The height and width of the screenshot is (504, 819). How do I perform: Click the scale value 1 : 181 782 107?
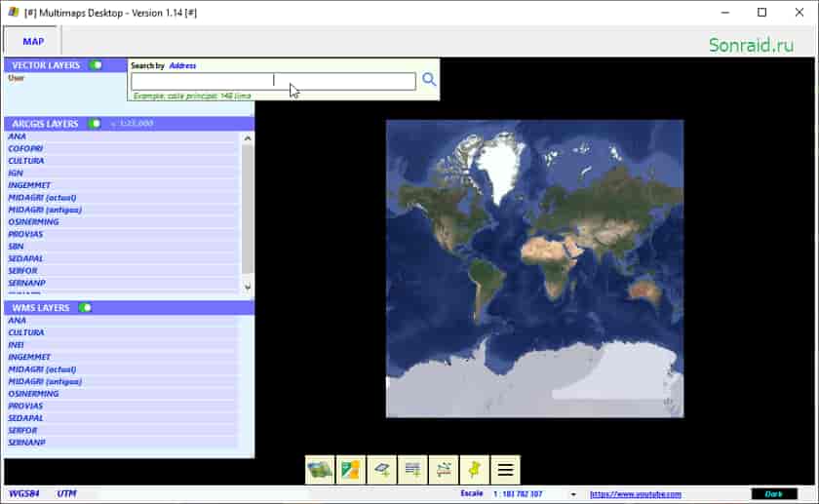click(518, 494)
